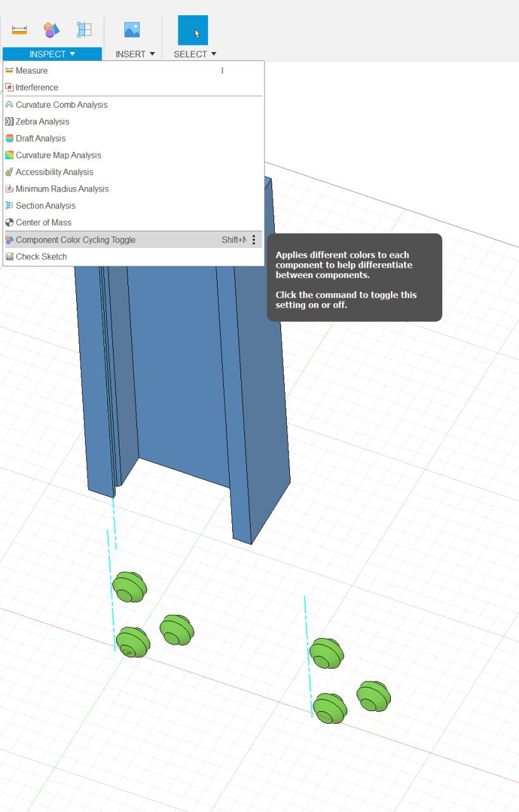Select Check Sketch menu entry
Screen dimensions: 519x812
tap(133, 256)
